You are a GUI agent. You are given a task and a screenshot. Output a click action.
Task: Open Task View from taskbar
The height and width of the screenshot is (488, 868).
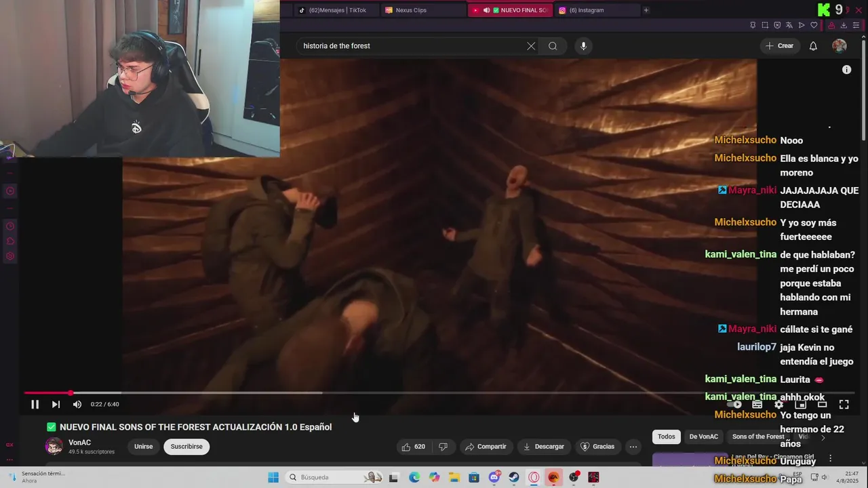[393, 477]
